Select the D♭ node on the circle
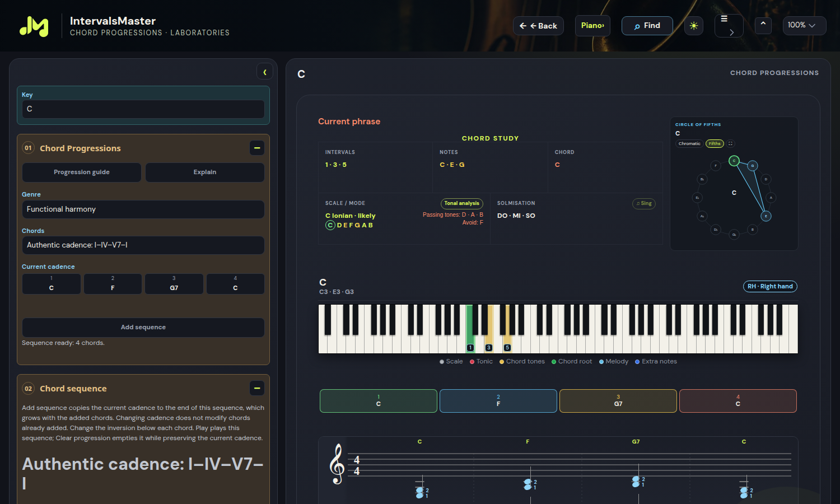This screenshot has width=840, height=504. coord(716,230)
